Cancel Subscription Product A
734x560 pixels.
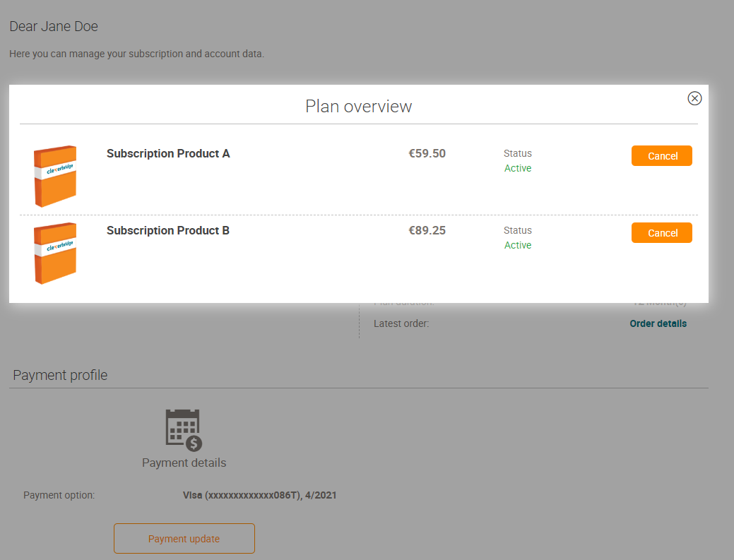click(661, 156)
